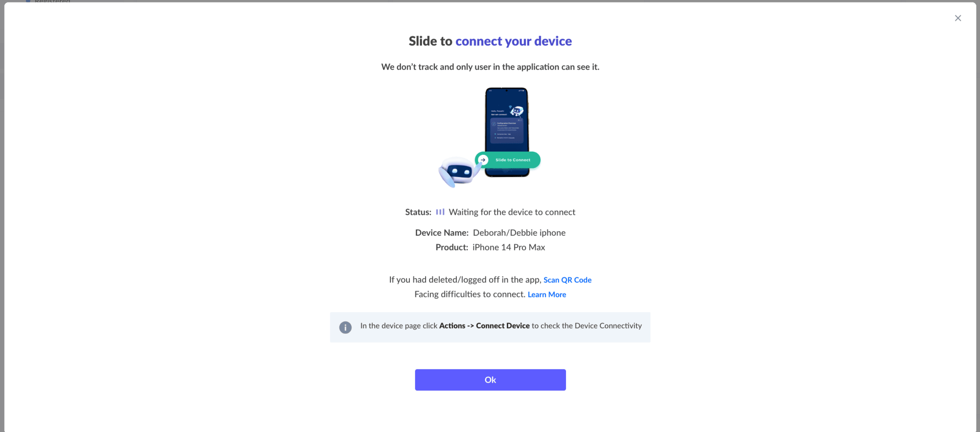
Task: Click the Product label
Action: click(452, 247)
